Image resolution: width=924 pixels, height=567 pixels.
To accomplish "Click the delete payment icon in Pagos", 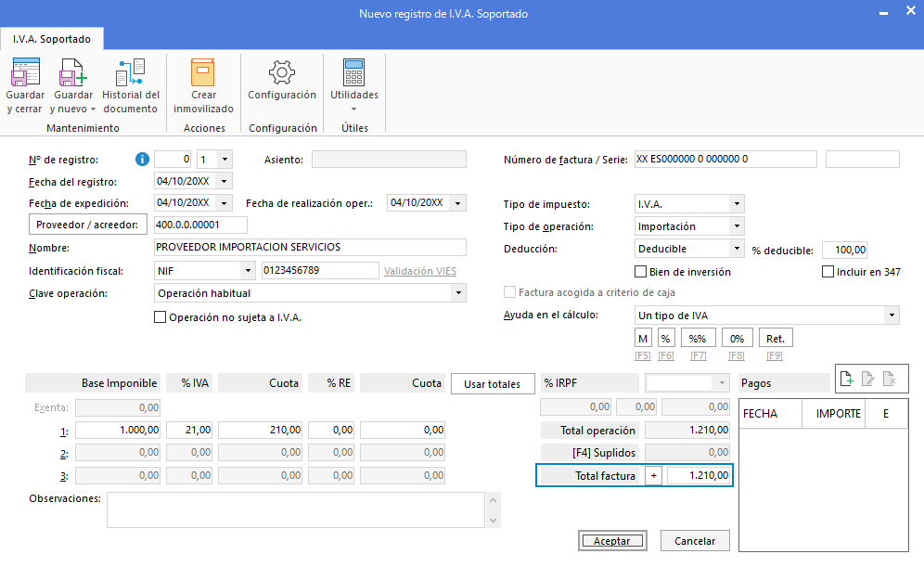I will pyautogui.click(x=890, y=379).
